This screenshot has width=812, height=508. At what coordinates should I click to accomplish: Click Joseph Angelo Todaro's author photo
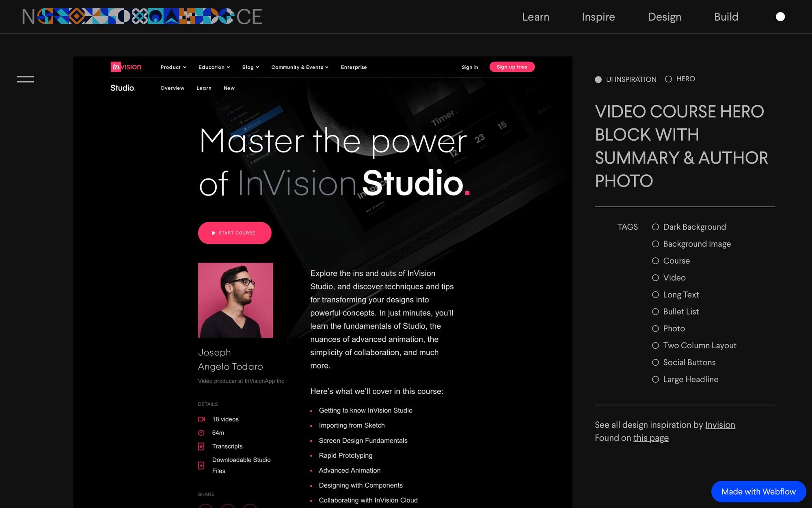pos(235,300)
